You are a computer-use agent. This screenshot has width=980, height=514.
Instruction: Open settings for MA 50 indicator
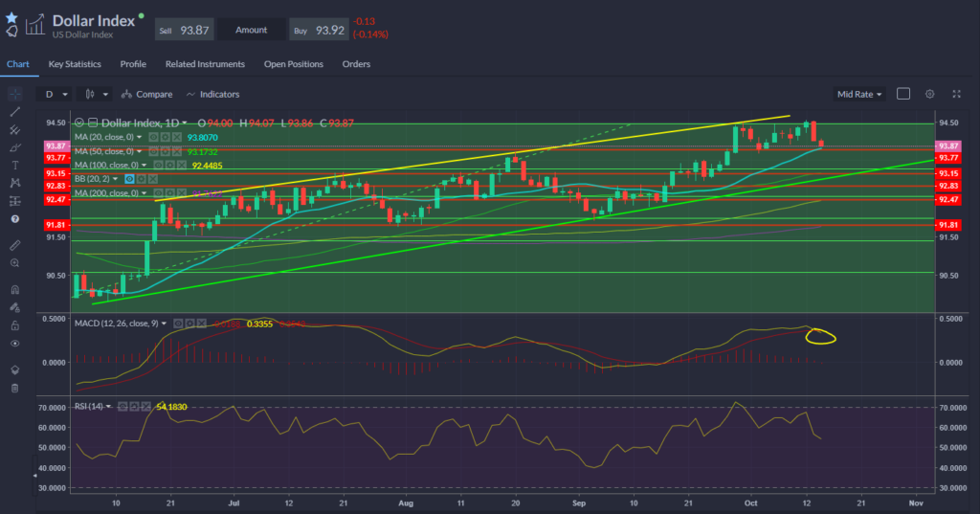pyautogui.click(x=165, y=151)
